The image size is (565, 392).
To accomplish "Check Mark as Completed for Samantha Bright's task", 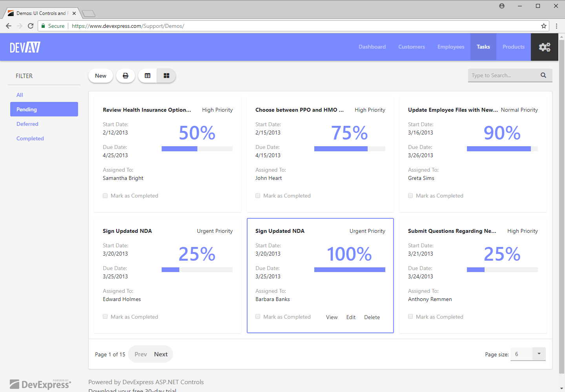I will click(x=105, y=195).
